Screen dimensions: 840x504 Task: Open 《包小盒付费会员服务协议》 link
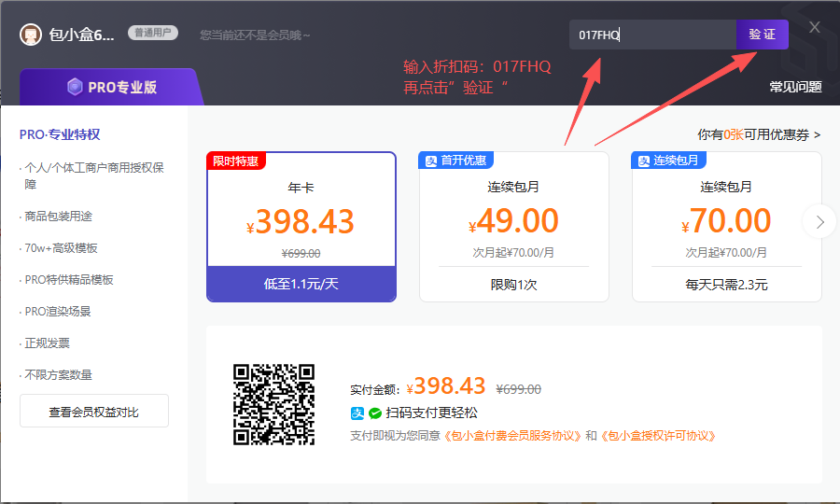click(513, 436)
